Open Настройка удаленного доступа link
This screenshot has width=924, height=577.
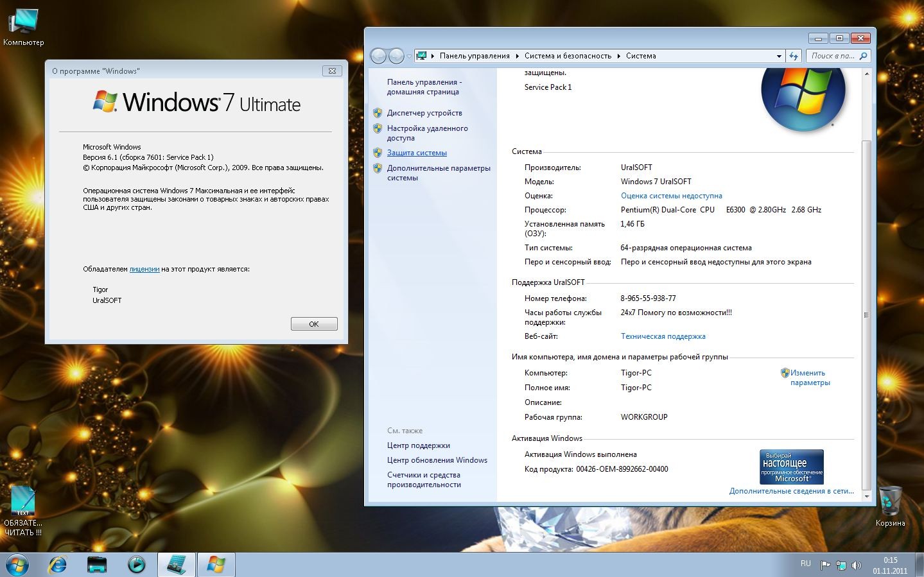tap(428, 133)
